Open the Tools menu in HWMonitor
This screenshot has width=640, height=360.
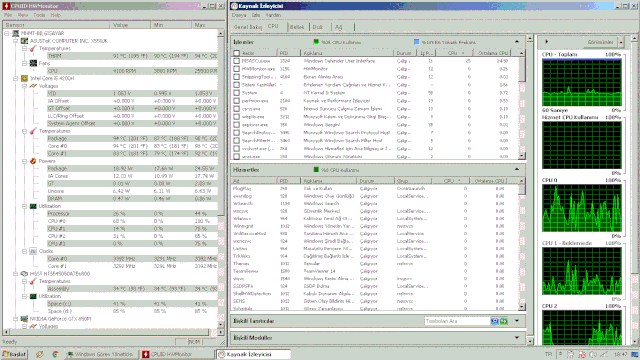pos(39,15)
